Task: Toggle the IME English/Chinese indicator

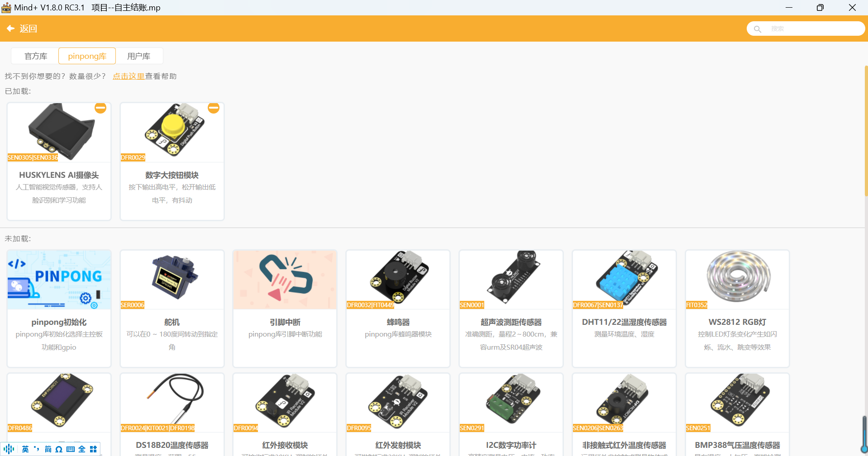Action: [25, 449]
